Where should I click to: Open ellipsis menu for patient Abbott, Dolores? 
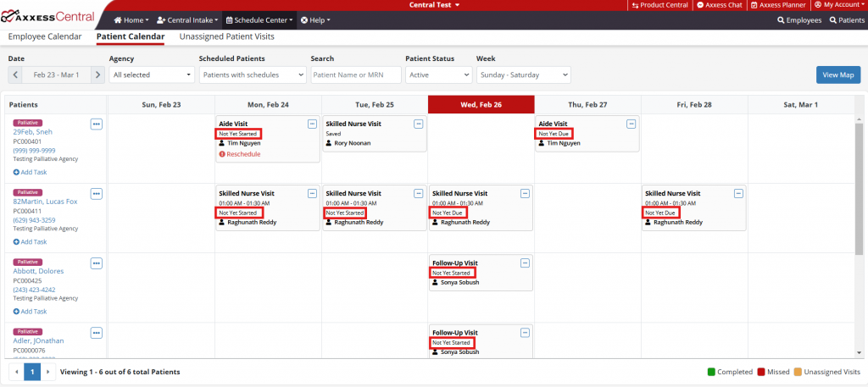pos(96,263)
